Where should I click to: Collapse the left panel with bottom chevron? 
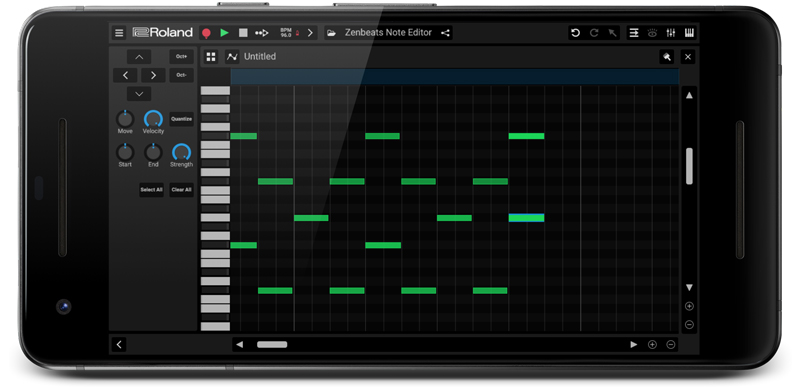[119, 344]
